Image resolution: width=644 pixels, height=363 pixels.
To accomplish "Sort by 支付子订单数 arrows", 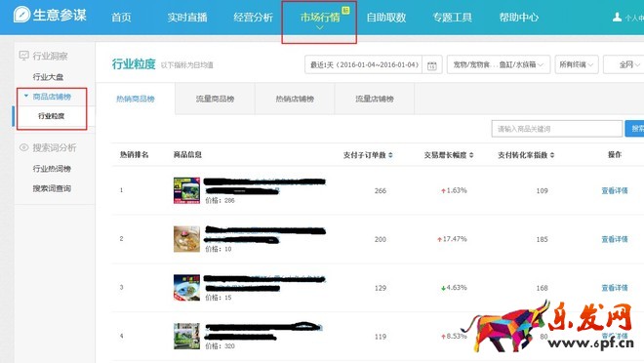I will click(x=390, y=155).
